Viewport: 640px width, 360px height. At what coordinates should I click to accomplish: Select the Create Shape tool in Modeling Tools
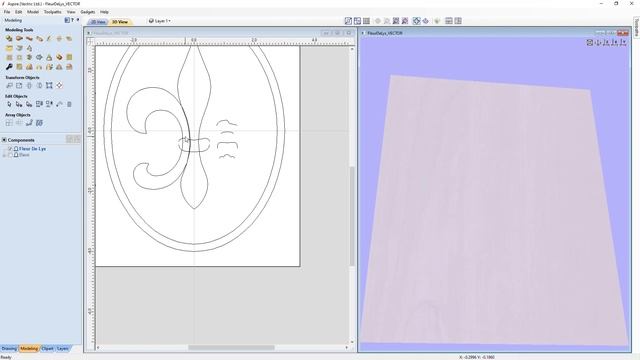[x=9, y=39]
